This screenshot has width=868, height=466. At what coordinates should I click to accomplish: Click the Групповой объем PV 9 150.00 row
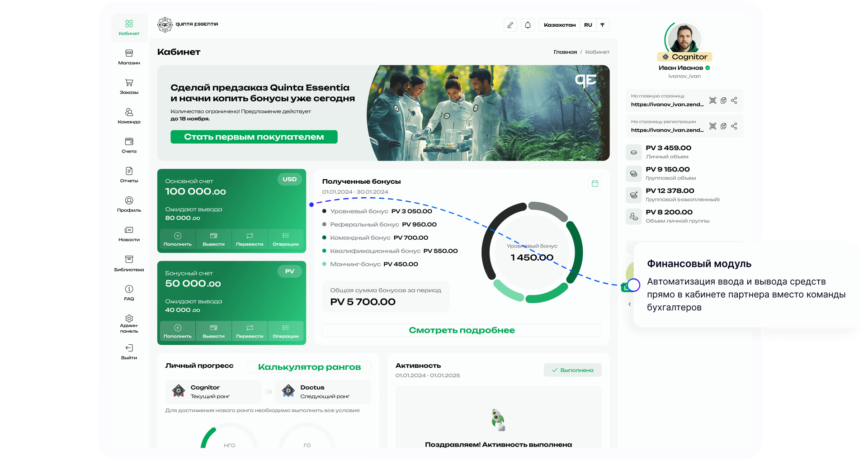pyautogui.click(x=684, y=173)
